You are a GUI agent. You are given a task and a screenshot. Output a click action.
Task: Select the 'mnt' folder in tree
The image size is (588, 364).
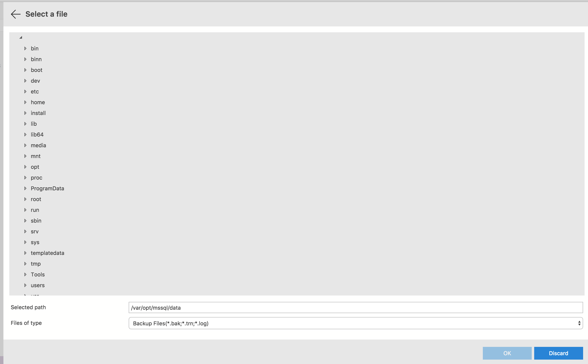pos(36,156)
